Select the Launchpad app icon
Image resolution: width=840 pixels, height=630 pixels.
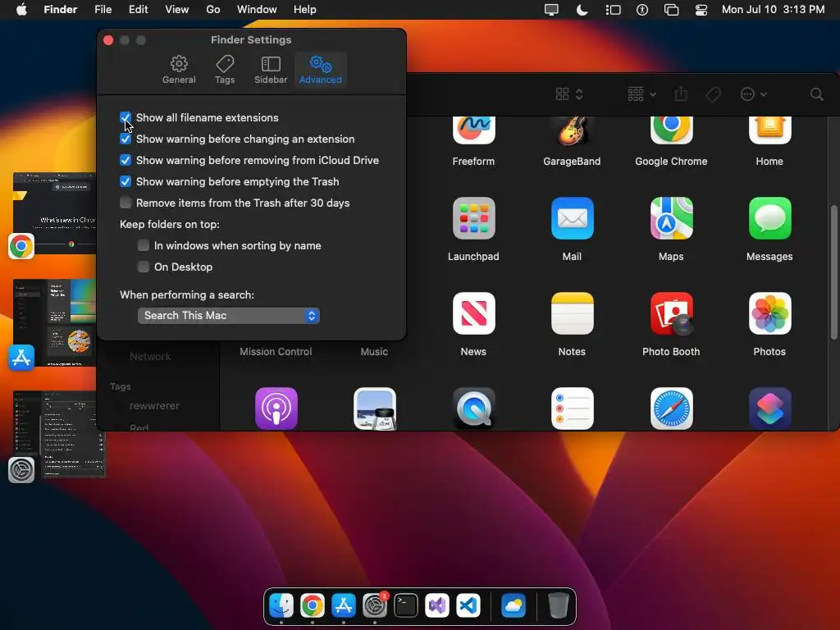click(473, 218)
